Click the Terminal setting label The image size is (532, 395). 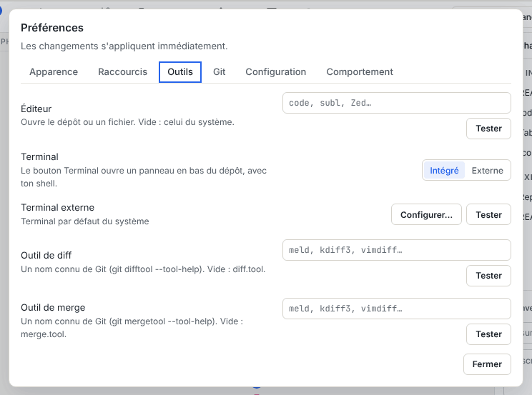40,156
